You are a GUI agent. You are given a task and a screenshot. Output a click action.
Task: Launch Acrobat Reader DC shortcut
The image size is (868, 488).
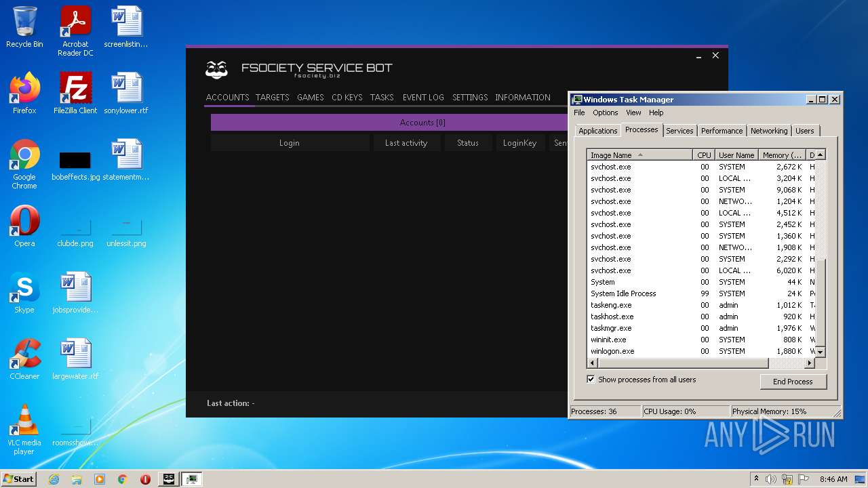(x=75, y=31)
